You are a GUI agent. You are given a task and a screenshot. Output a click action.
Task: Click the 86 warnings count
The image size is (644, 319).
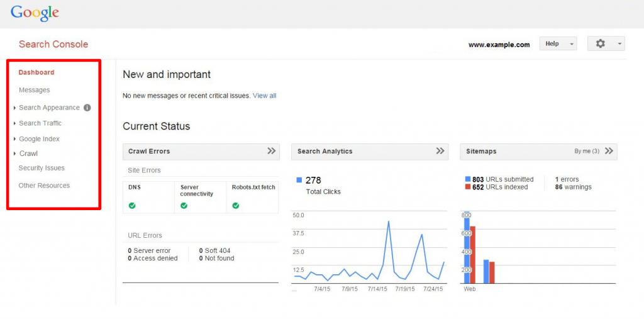point(574,187)
